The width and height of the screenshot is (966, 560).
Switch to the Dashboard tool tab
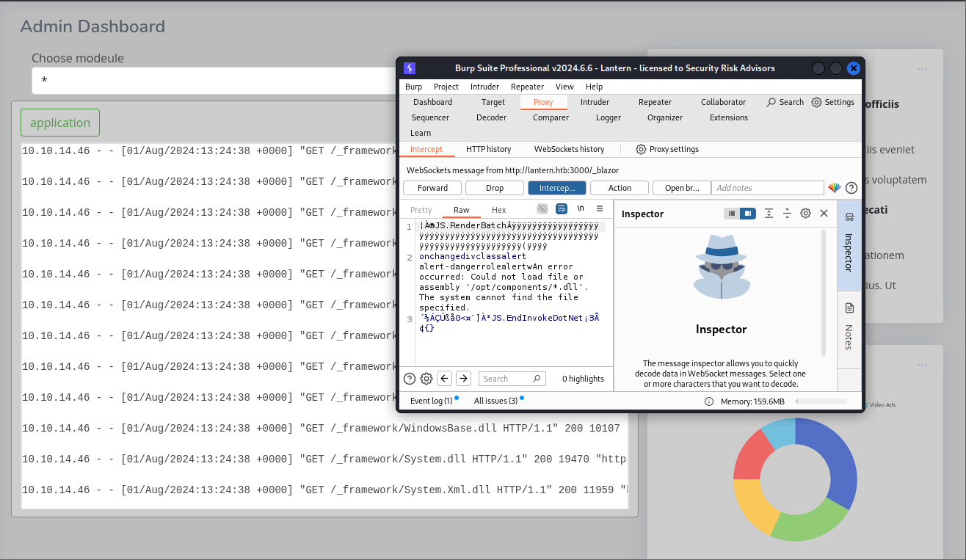(432, 102)
